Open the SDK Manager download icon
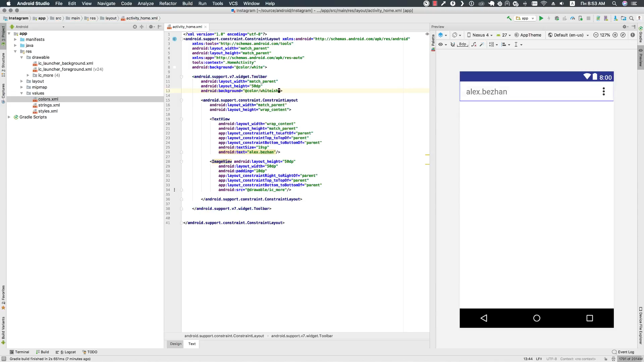Screen dimensions: 644x362 click(615, 18)
